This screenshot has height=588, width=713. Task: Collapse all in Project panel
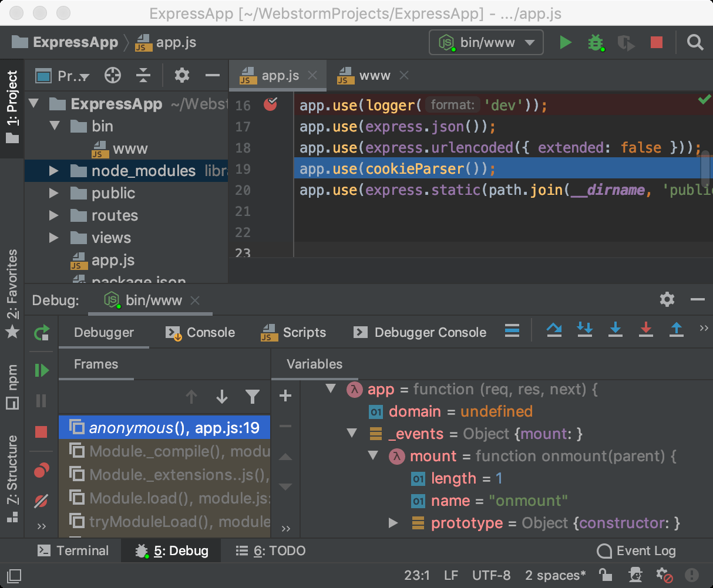143,75
